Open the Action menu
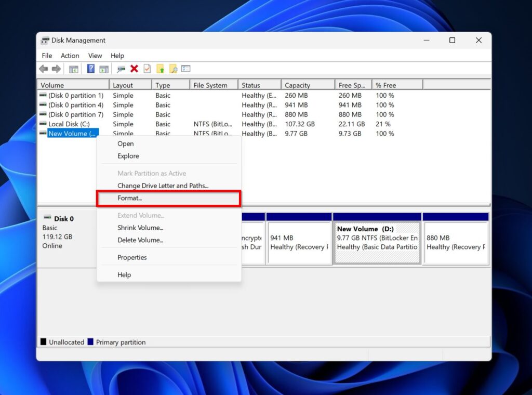Screen dimensions: 532x395 pyautogui.click(x=70, y=56)
